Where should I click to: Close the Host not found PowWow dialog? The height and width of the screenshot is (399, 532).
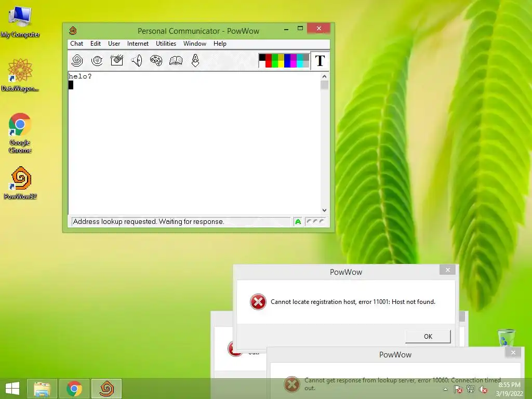[447, 270]
